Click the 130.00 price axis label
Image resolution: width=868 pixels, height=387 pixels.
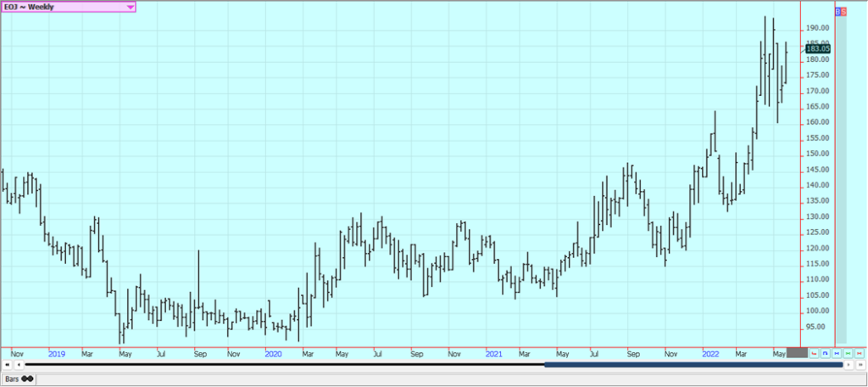817,216
